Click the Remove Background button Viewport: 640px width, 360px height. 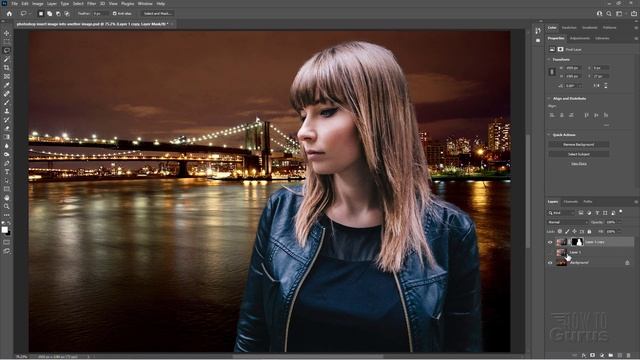579,144
